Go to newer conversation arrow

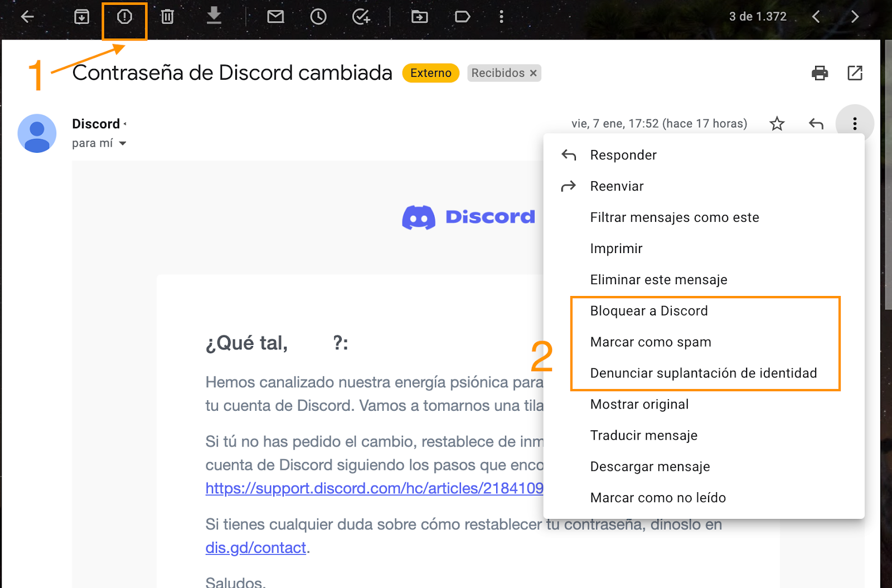pyautogui.click(x=816, y=17)
